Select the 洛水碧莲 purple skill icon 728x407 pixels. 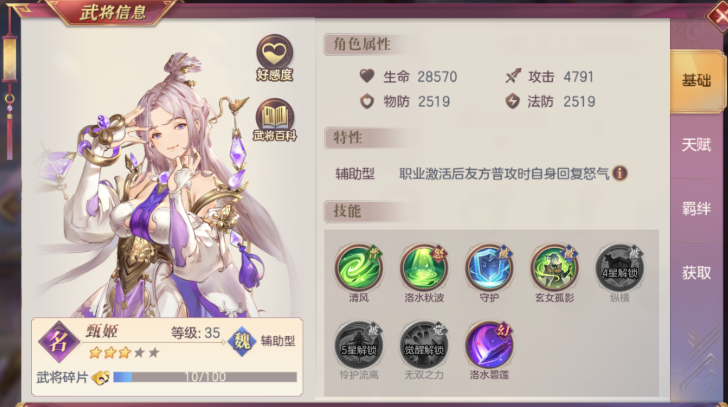489,346
